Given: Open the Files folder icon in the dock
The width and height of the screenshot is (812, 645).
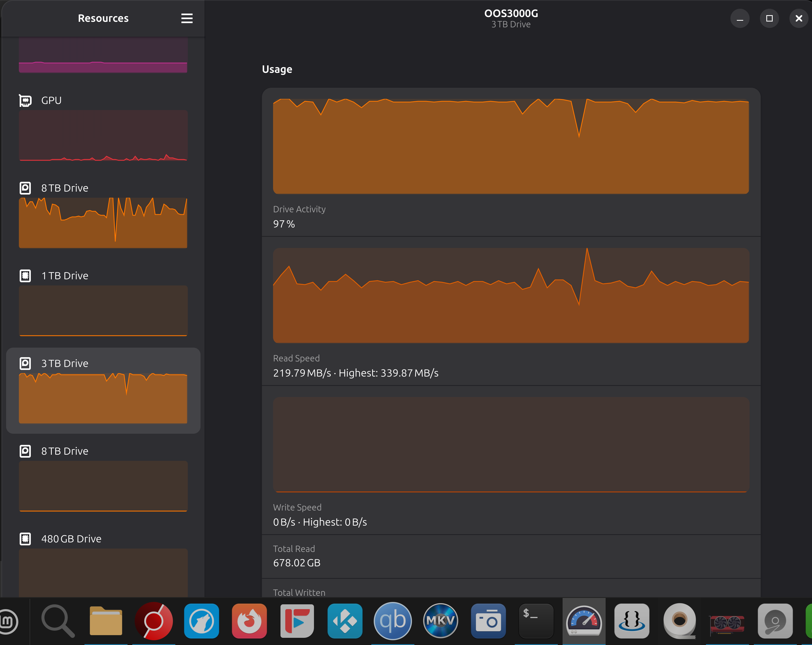Looking at the screenshot, I should (106, 621).
